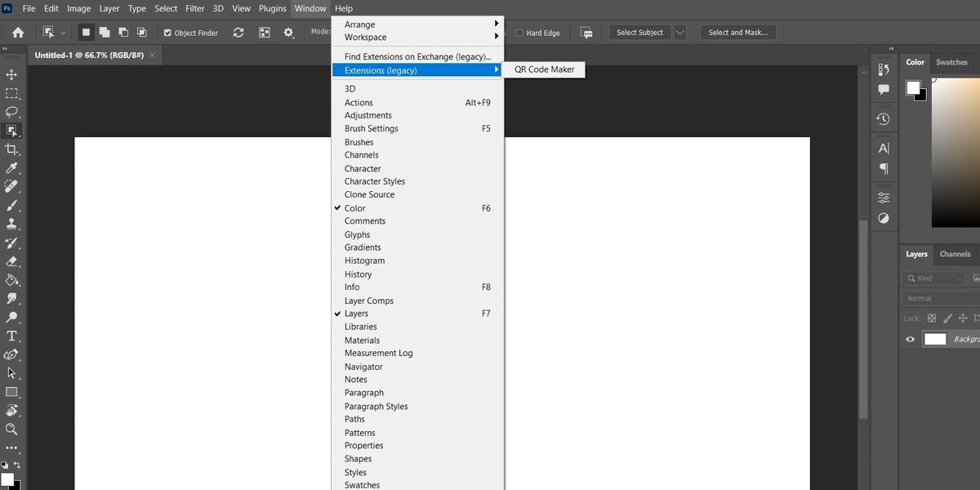Select the Spot Healing Brush tool
Screen dimensions: 980x490
(x=11, y=186)
